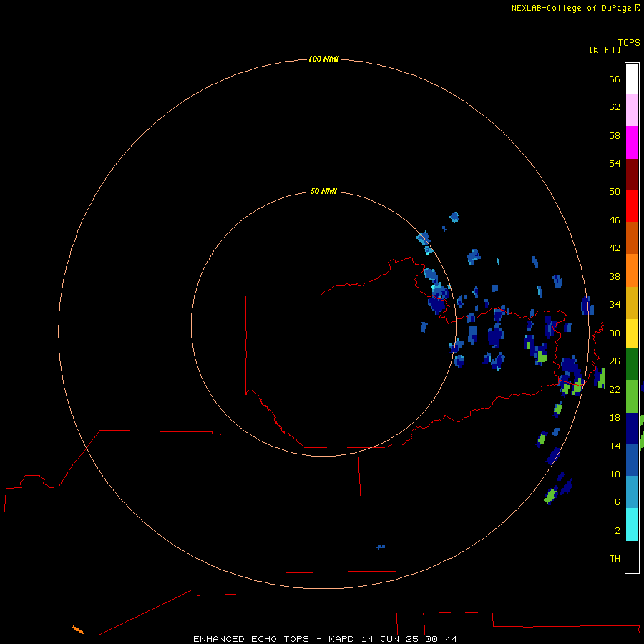Click the legend value 22

coord(615,389)
